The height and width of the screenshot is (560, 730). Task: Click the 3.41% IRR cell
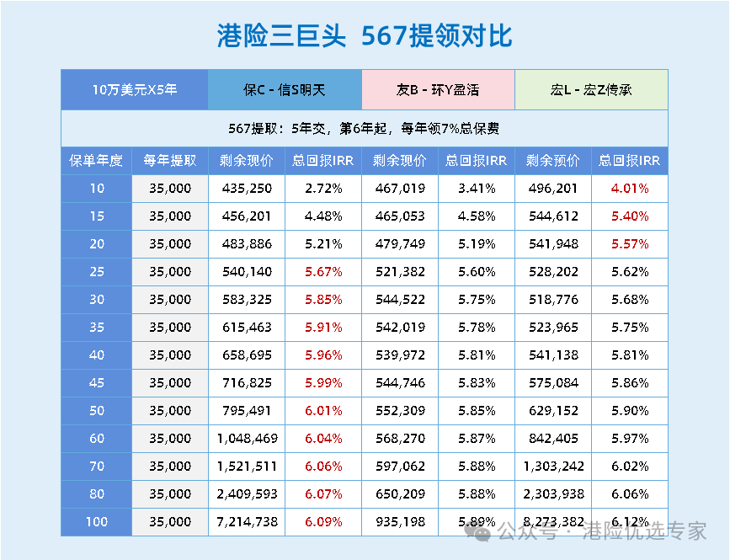(x=477, y=189)
